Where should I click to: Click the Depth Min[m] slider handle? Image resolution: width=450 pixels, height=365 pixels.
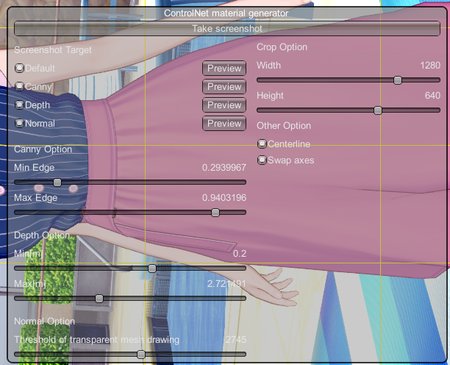click(152, 268)
